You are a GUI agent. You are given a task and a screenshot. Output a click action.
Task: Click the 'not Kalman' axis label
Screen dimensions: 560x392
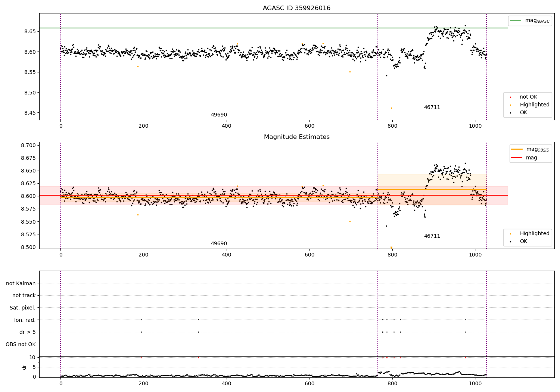click(21, 283)
